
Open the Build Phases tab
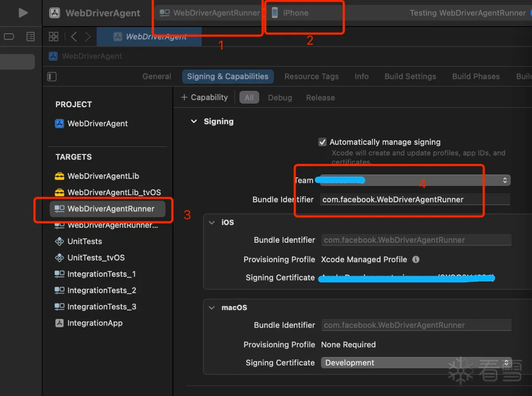pyautogui.click(x=476, y=77)
